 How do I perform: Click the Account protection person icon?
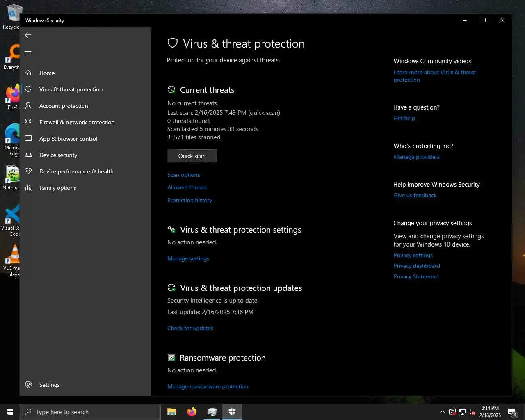pos(28,105)
